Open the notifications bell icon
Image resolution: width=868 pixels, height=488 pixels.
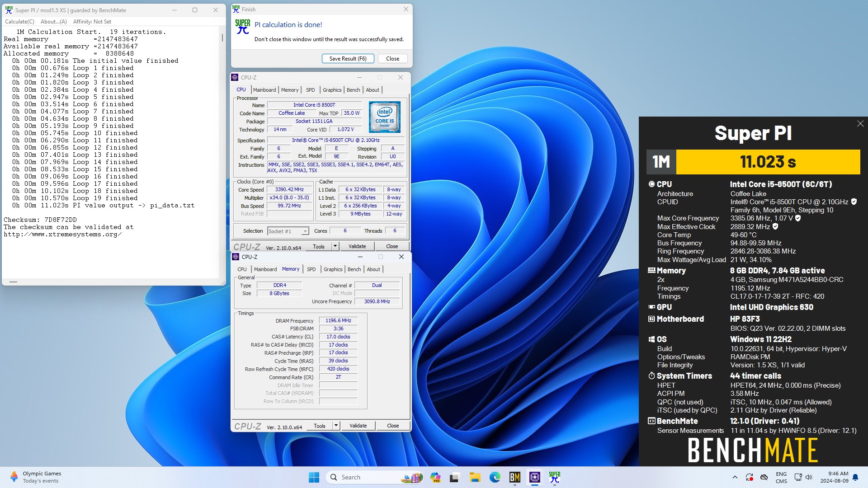tap(855, 477)
